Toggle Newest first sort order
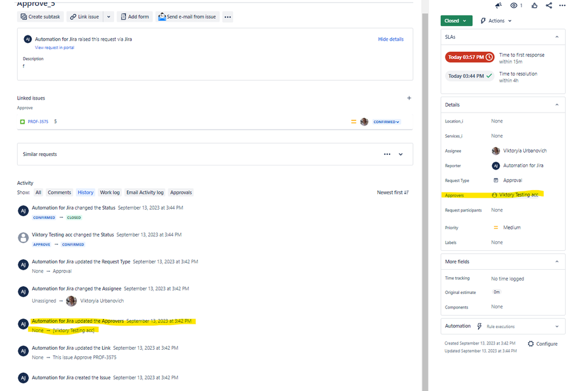The width and height of the screenshot is (588, 391). point(393,193)
